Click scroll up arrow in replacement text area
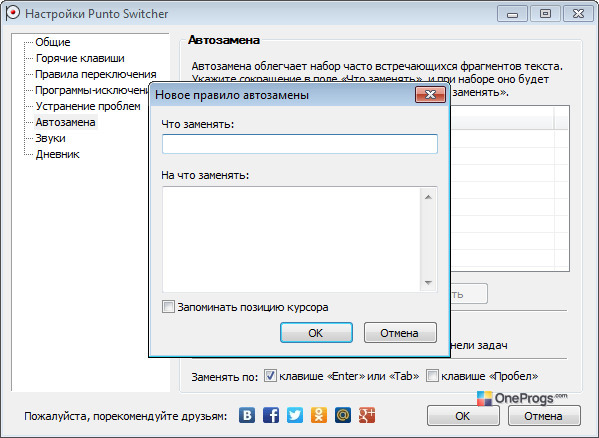This screenshot has width=599, height=438. 428,197
